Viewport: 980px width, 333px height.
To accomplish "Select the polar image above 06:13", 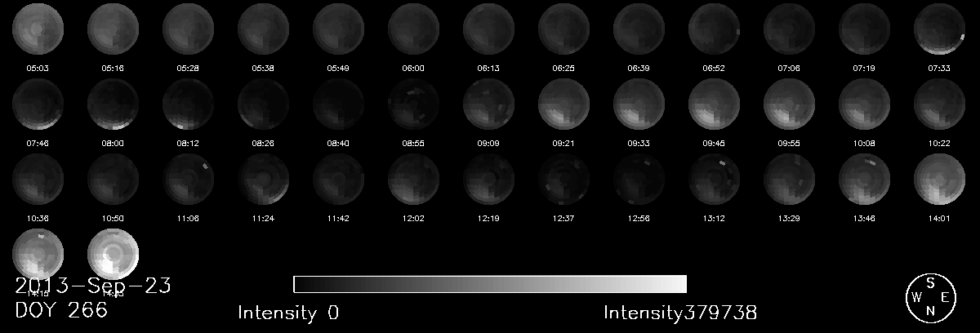I will [x=489, y=29].
